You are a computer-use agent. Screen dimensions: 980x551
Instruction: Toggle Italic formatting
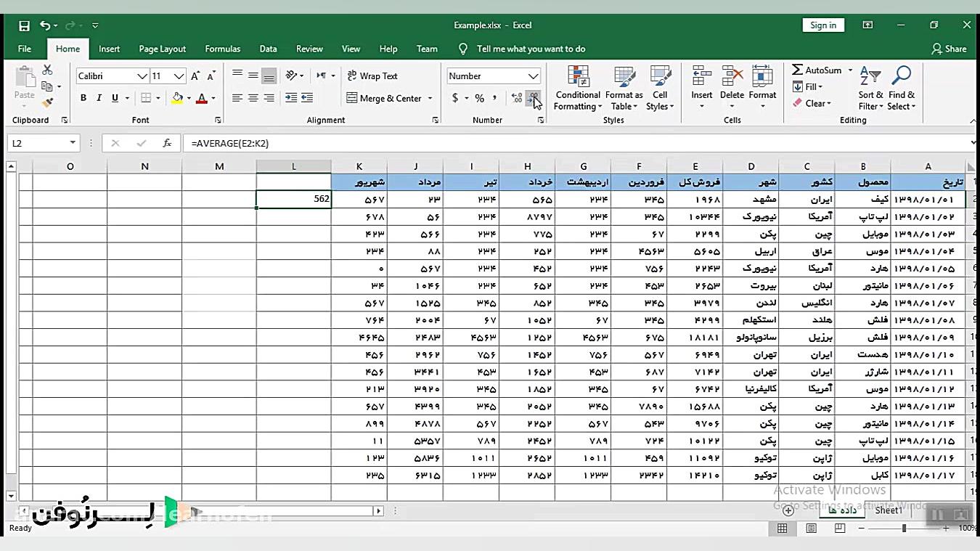tap(99, 98)
